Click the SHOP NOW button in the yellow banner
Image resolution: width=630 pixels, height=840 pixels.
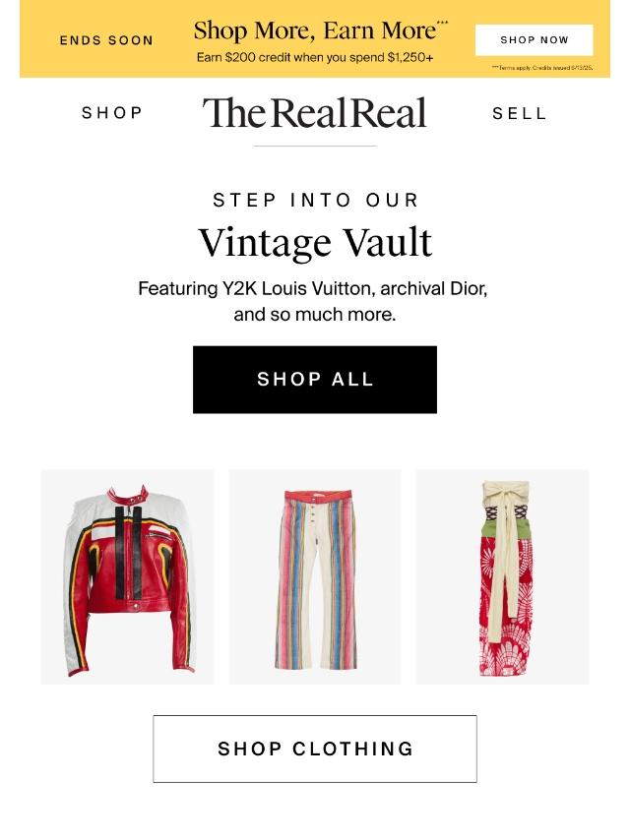click(535, 39)
